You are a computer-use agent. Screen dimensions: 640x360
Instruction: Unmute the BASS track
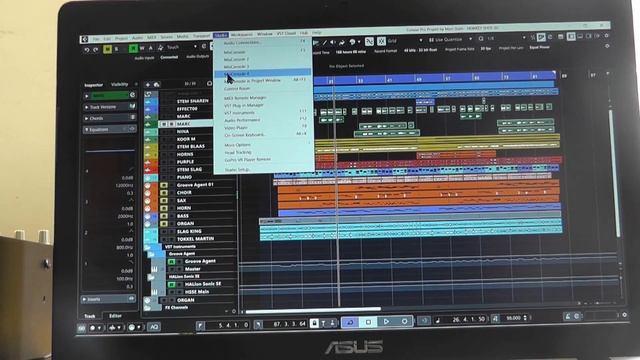[164, 216]
